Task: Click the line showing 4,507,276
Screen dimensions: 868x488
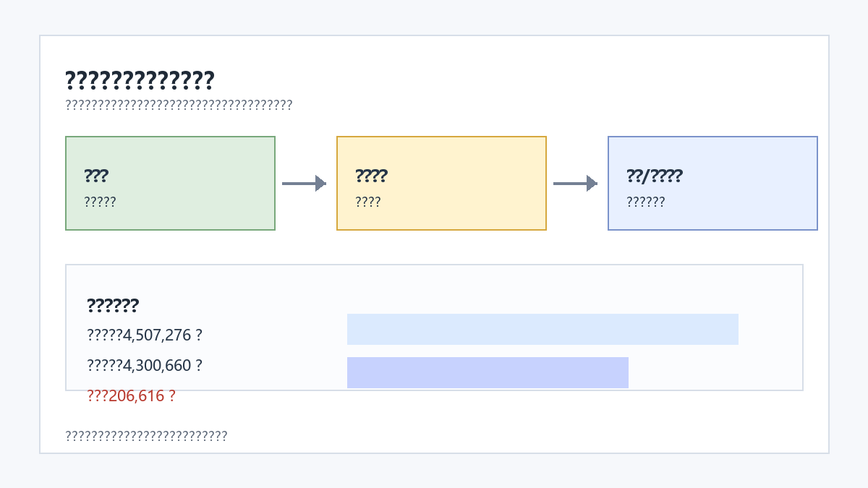Action: tap(145, 335)
